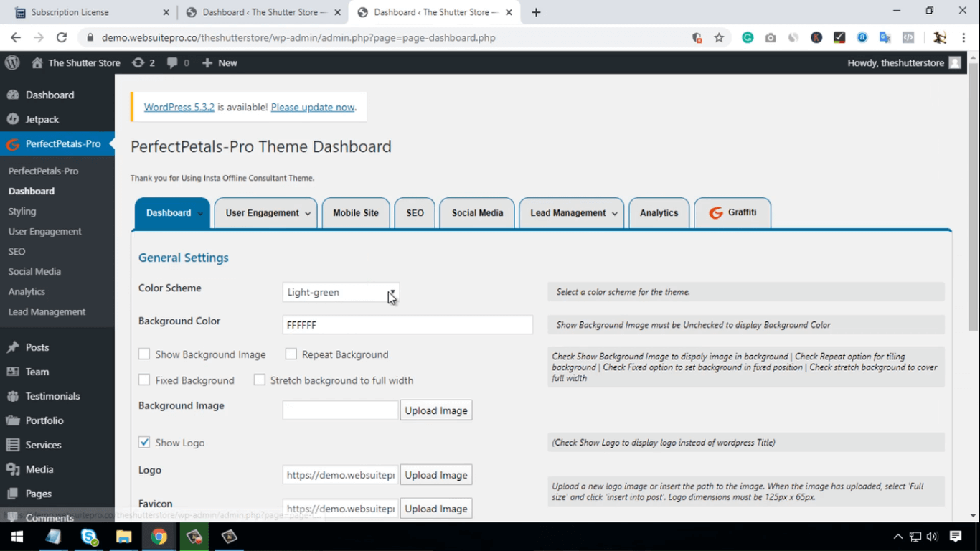980x551 pixels.
Task: Click the browser address bar URL
Action: 298,37
